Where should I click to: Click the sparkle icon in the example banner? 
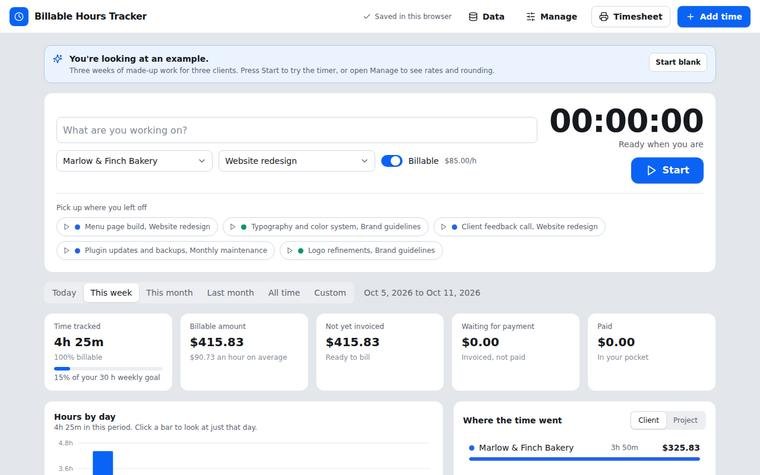pyautogui.click(x=58, y=59)
